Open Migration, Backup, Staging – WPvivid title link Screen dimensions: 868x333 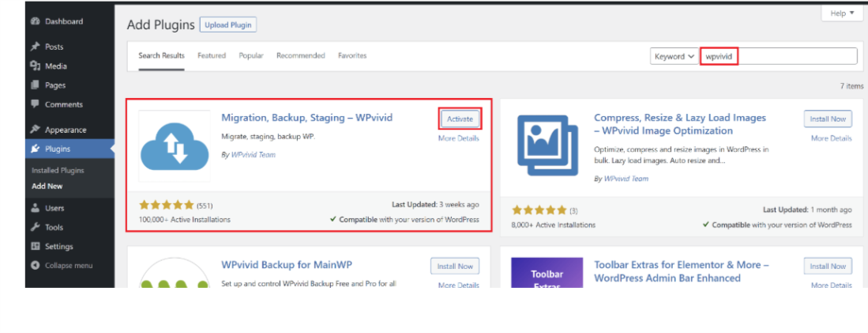(x=306, y=118)
